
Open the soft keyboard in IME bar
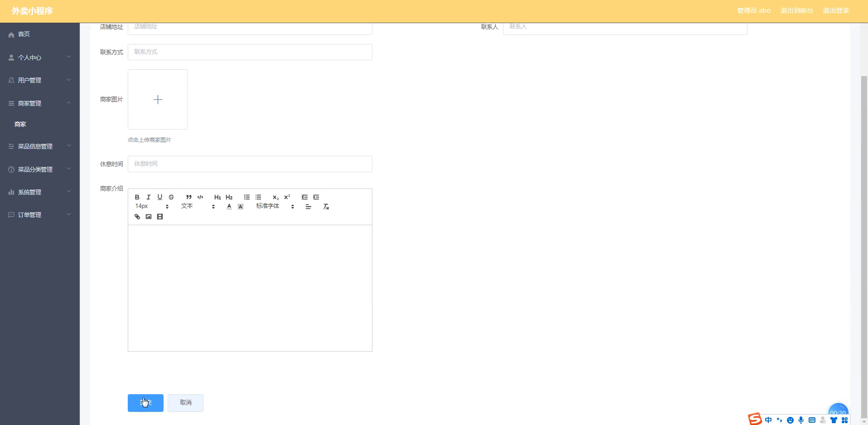point(812,420)
